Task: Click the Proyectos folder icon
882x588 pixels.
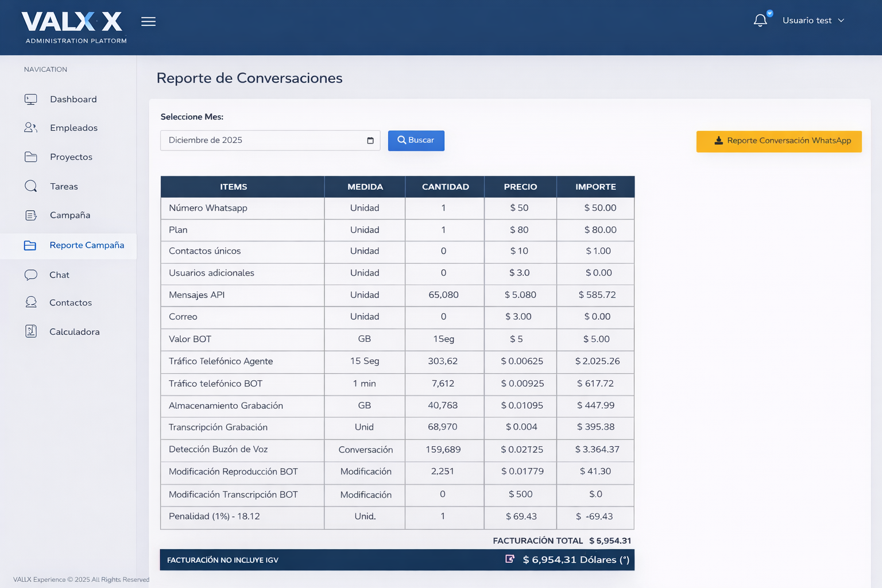Action: click(x=31, y=157)
